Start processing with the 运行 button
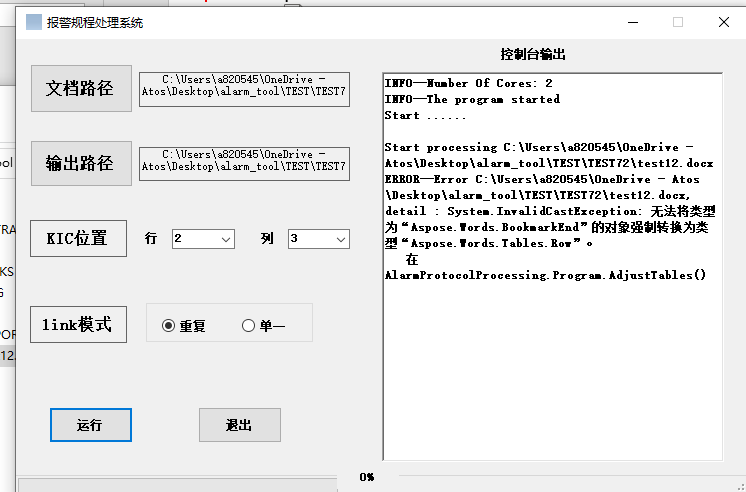 pos(90,425)
